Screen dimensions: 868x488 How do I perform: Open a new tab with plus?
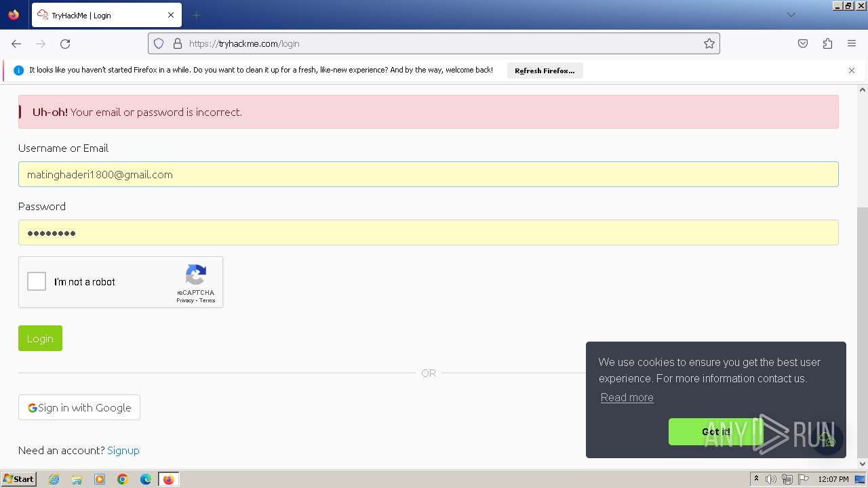tap(196, 15)
